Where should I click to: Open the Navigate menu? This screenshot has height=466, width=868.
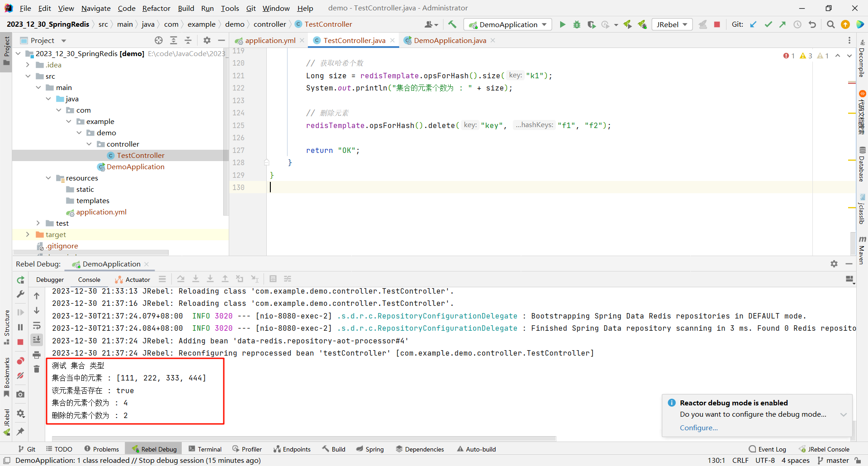click(x=96, y=8)
